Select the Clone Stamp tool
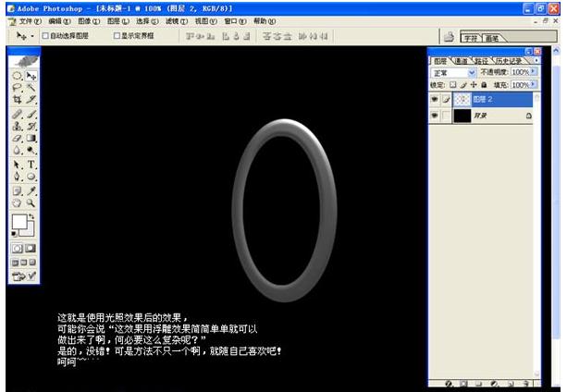Image resolution: width=567 pixels, height=392 pixels. pyautogui.click(x=17, y=126)
